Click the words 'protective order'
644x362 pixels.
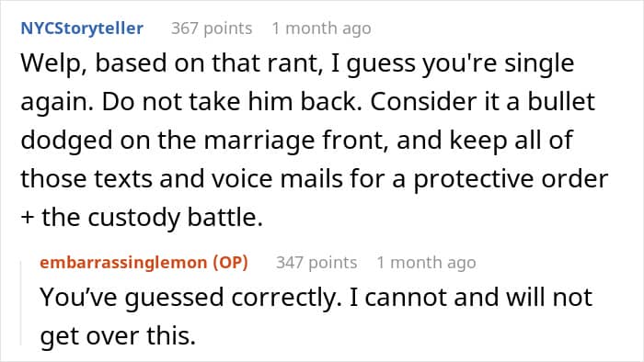(511, 179)
